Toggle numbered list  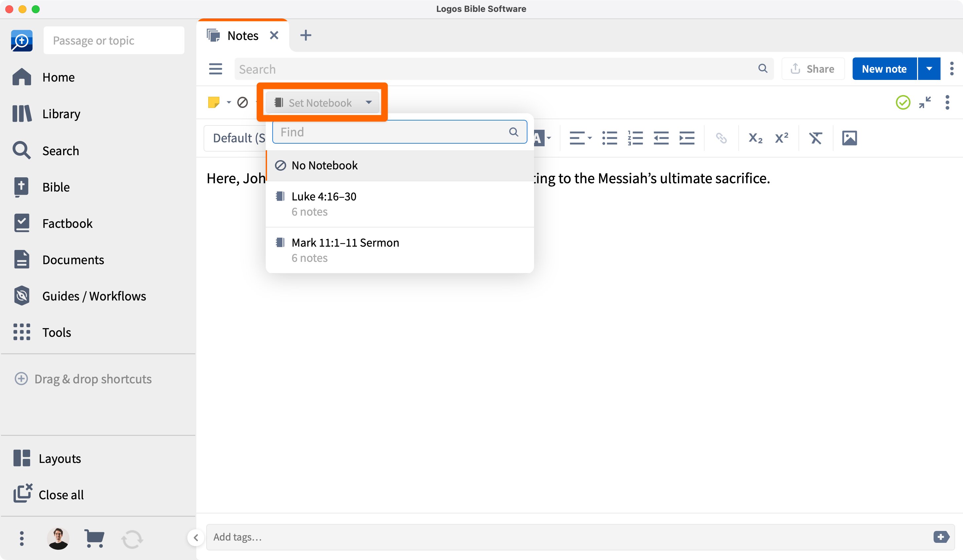[x=635, y=138]
